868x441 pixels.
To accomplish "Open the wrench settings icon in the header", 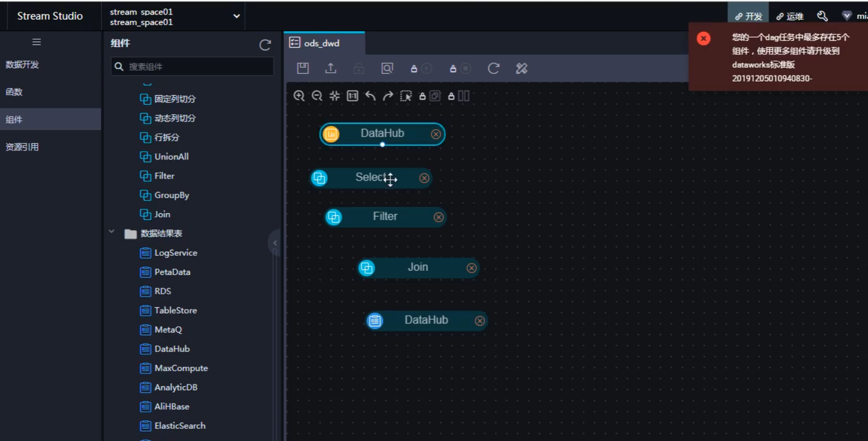I will [822, 16].
